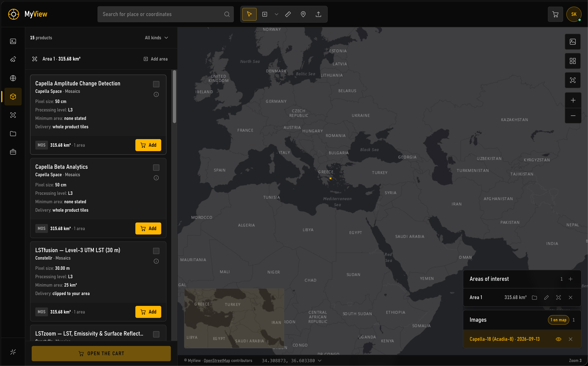
Task: Click the product list scrollbar
Action: (x=174, y=97)
